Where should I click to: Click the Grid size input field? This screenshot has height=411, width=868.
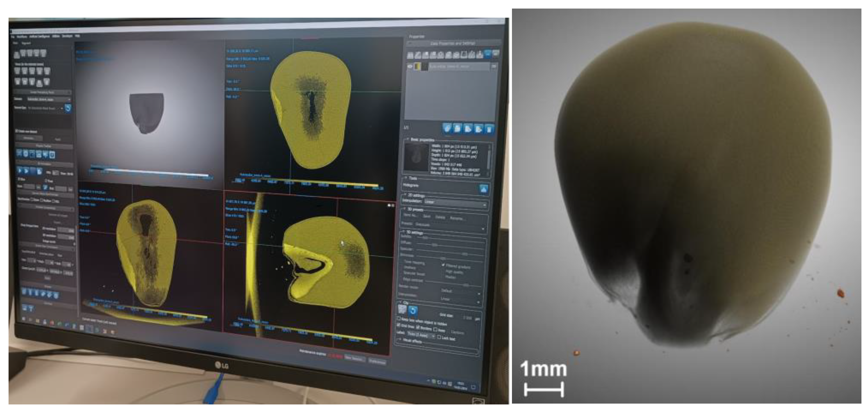point(467,317)
